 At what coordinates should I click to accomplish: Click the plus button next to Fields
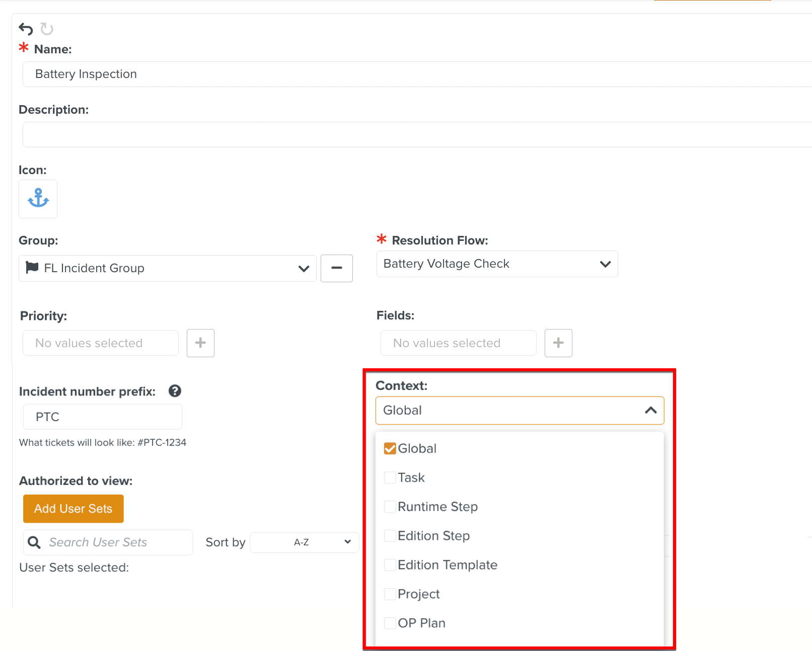[x=558, y=343]
